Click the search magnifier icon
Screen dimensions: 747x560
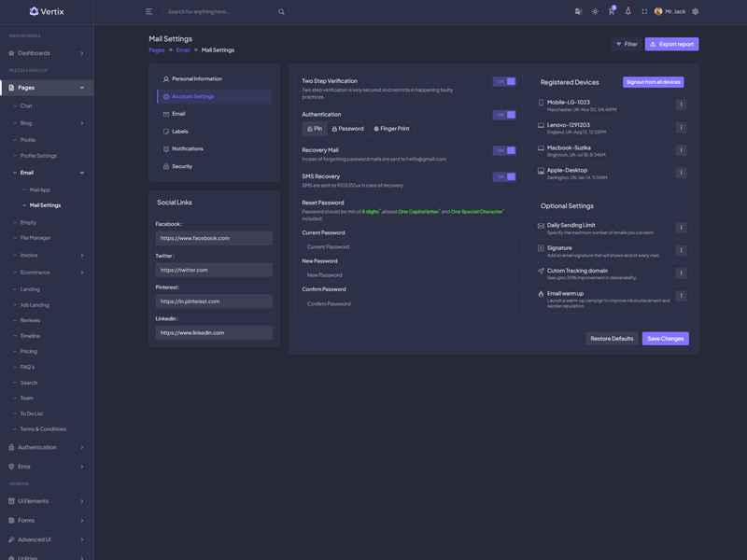tap(281, 12)
